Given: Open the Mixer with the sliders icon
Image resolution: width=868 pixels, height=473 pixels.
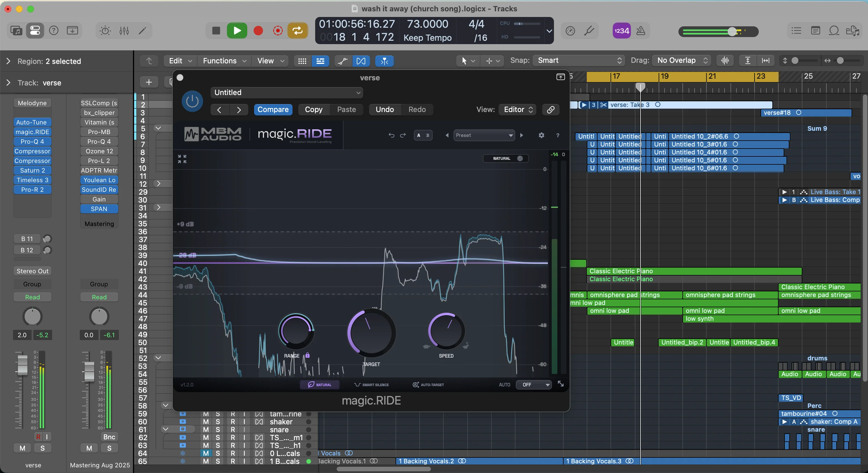Looking at the screenshot, I should [x=124, y=31].
